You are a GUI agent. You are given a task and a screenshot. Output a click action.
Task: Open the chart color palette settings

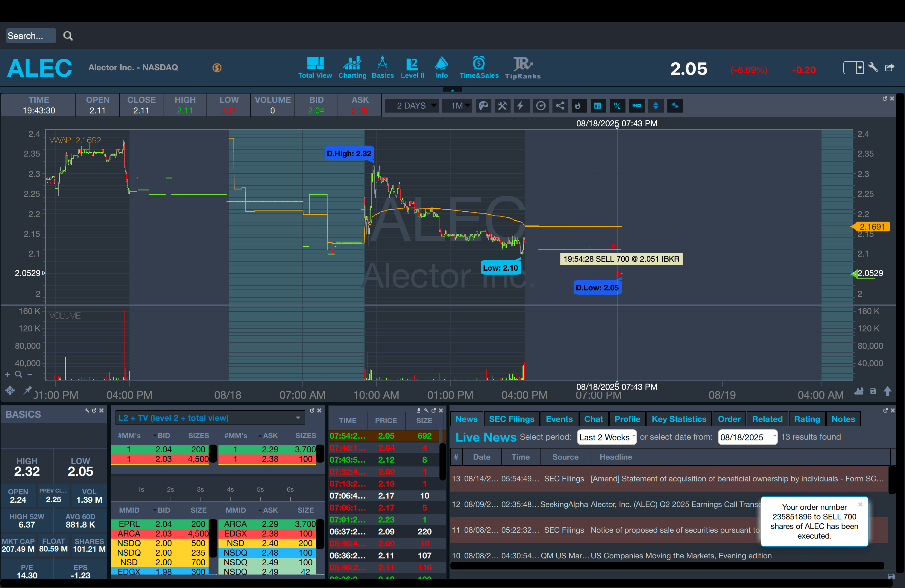point(483,106)
